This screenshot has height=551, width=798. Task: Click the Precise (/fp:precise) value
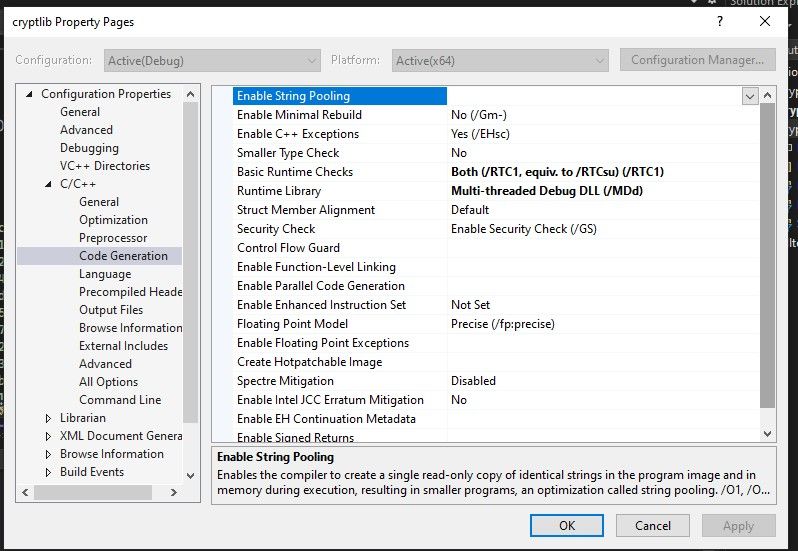pyautogui.click(x=503, y=324)
